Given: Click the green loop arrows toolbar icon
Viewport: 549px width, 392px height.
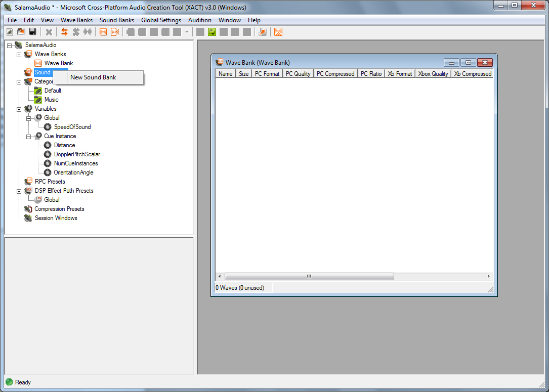Looking at the screenshot, I should (x=212, y=32).
